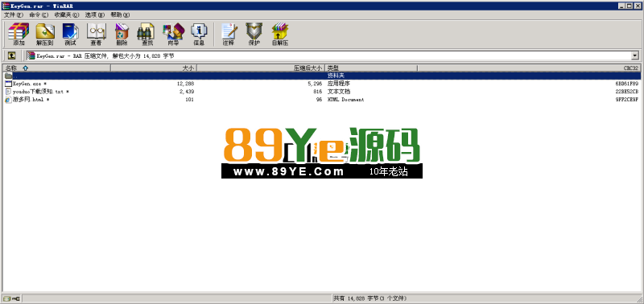644x304 pixels.
Task: Open the 选项 (Options) menu
Action: tap(95, 14)
